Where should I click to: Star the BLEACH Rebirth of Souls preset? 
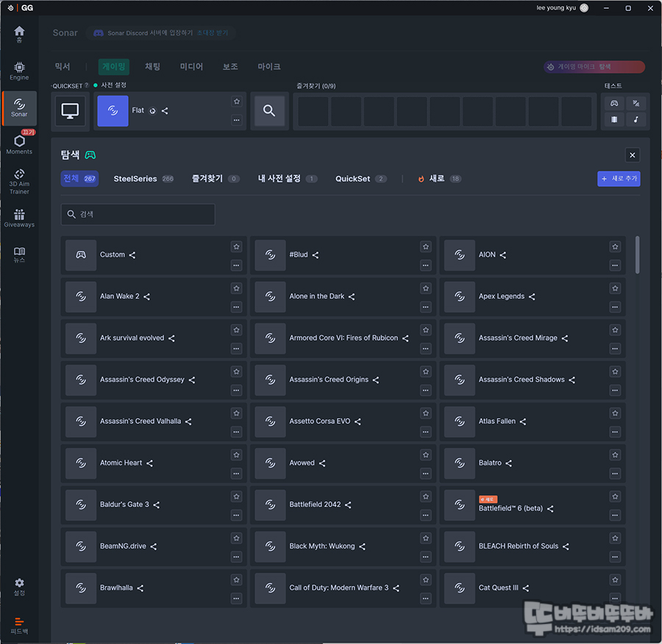point(615,538)
